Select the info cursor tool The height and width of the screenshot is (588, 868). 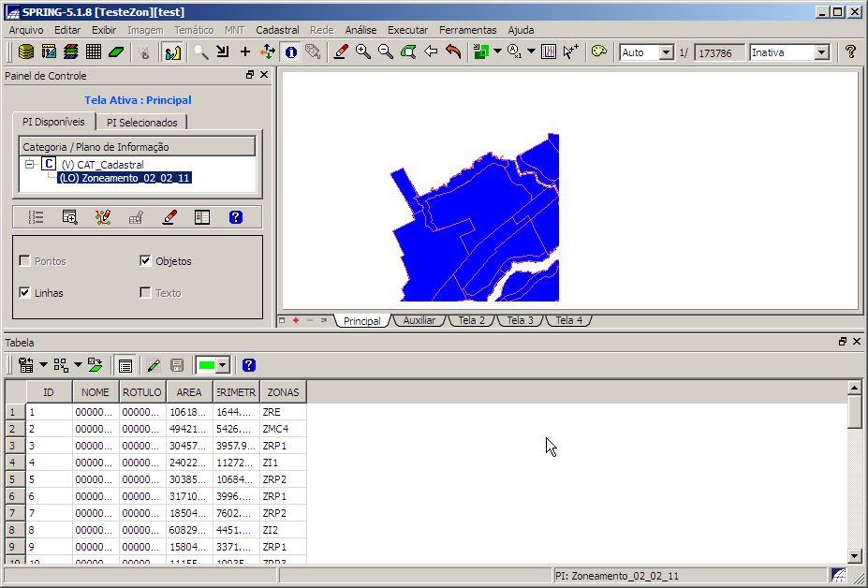point(291,52)
